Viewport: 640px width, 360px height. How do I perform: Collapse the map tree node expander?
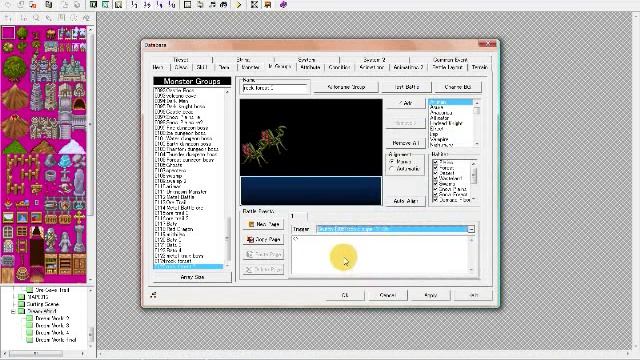click(x=13, y=311)
